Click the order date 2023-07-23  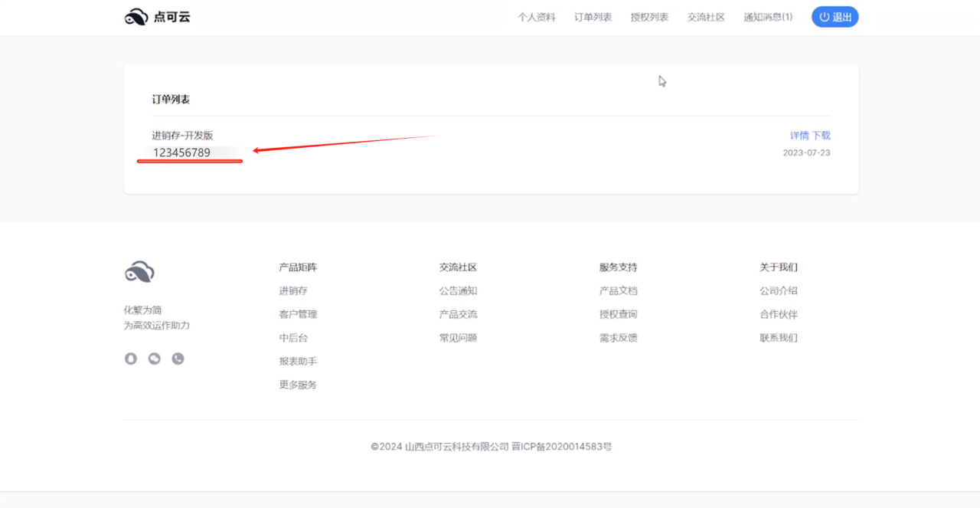pyautogui.click(x=806, y=152)
